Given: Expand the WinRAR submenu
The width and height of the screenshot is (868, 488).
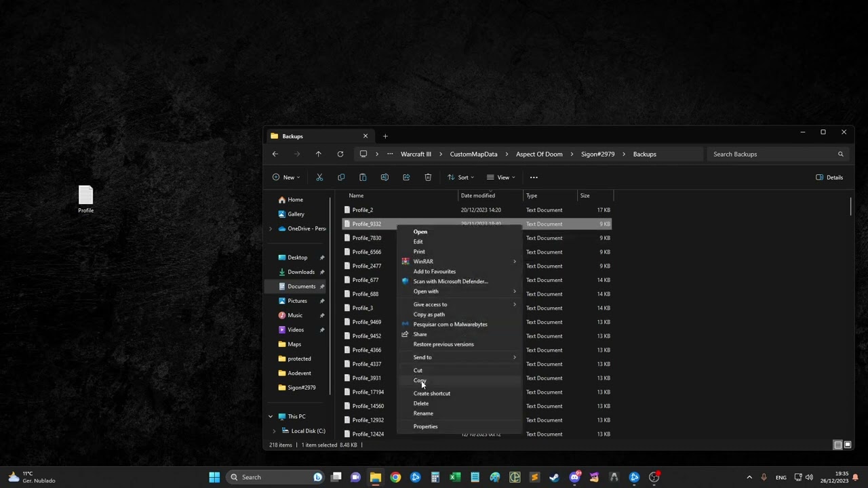Looking at the screenshot, I should (x=514, y=262).
